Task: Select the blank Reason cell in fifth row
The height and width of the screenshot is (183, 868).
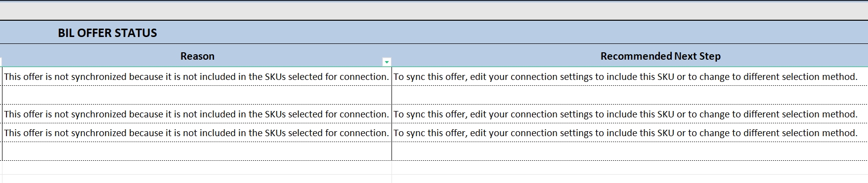Action: pyautogui.click(x=197, y=151)
